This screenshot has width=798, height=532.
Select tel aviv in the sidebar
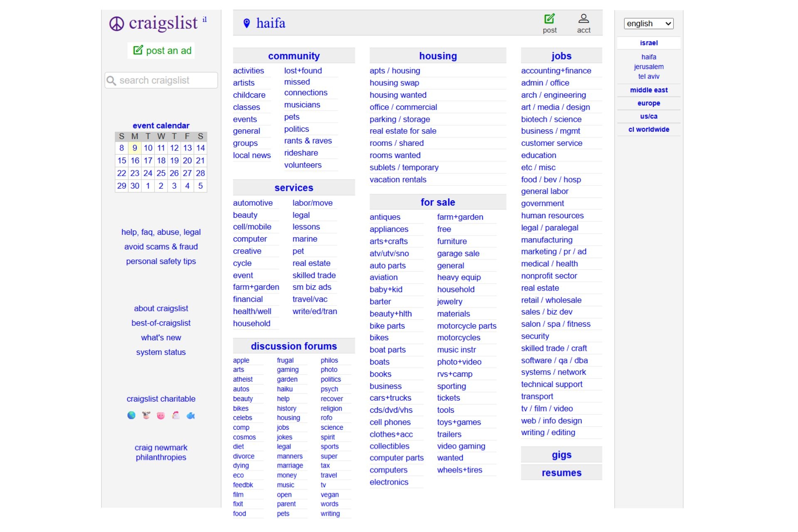648,76
